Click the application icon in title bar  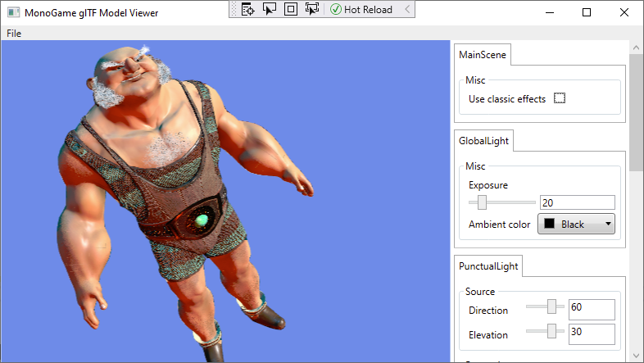pyautogui.click(x=14, y=12)
